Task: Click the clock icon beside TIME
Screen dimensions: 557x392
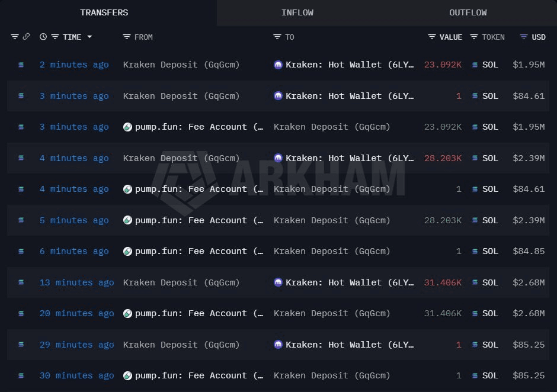Action: click(x=43, y=37)
